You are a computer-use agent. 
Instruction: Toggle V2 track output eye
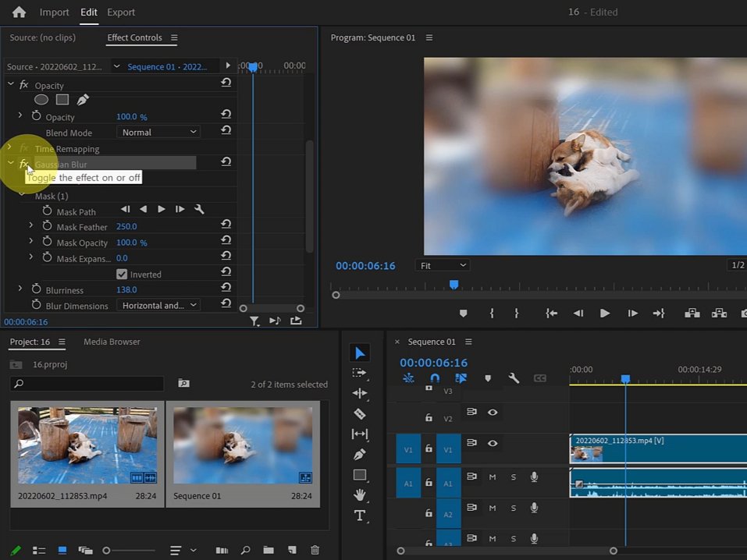pyautogui.click(x=493, y=412)
